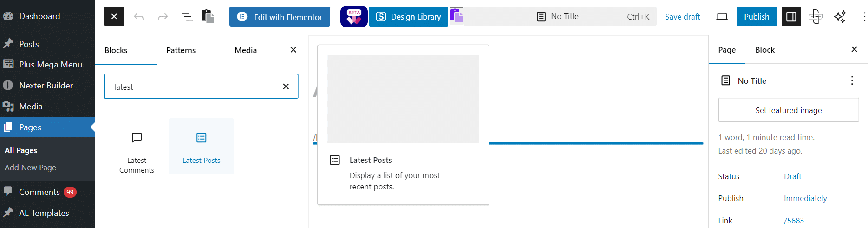The image size is (868, 228).
Task: Open Document Overview list view icon
Action: point(187,17)
